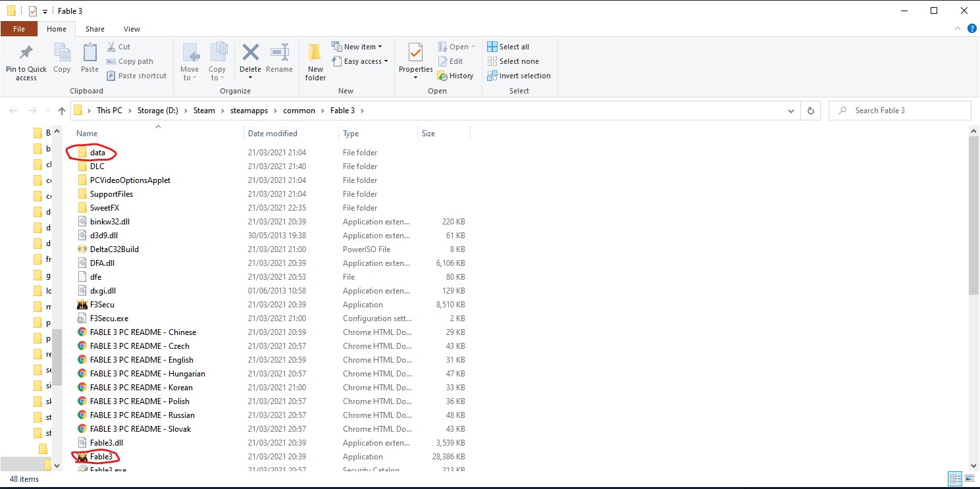The image size is (980, 489).
Task: Switch to Details view layout
Action: coord(954,478)
